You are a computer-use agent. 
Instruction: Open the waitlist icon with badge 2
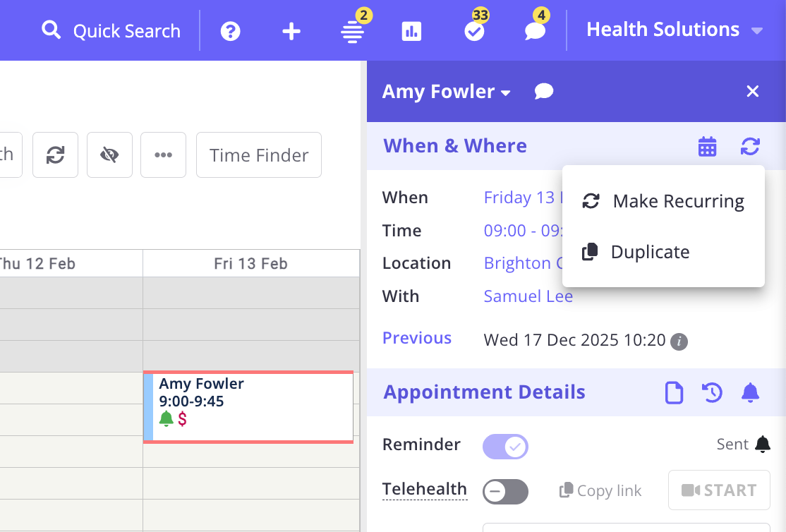[353, 32]
